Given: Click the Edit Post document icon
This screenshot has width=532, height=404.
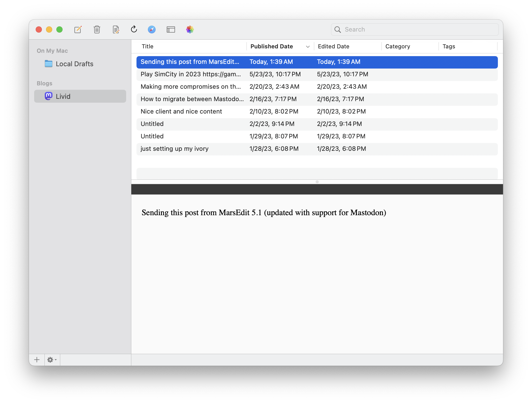Looking at the screenshot, I should coord(116,29).
